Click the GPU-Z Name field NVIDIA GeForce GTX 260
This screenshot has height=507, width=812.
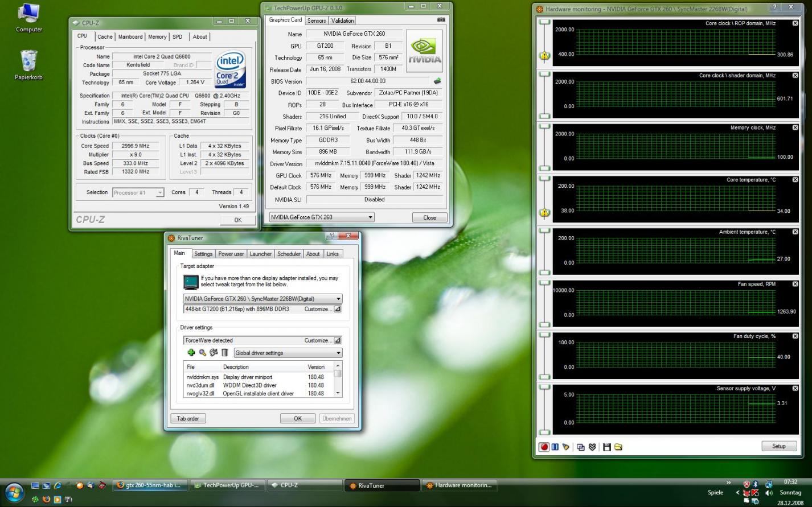pyautogui.click(x=354, y=34)
